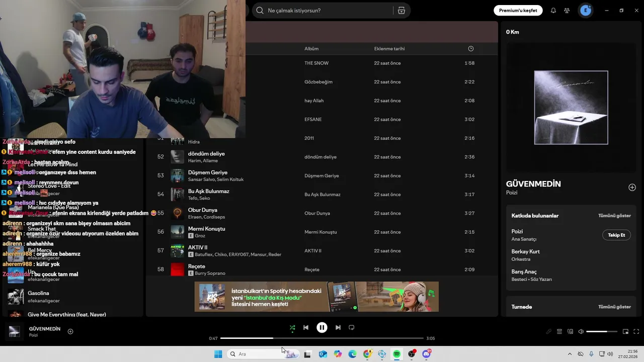Adjust the volume slider
Screen dimensions: 644x362
point(602,331)
